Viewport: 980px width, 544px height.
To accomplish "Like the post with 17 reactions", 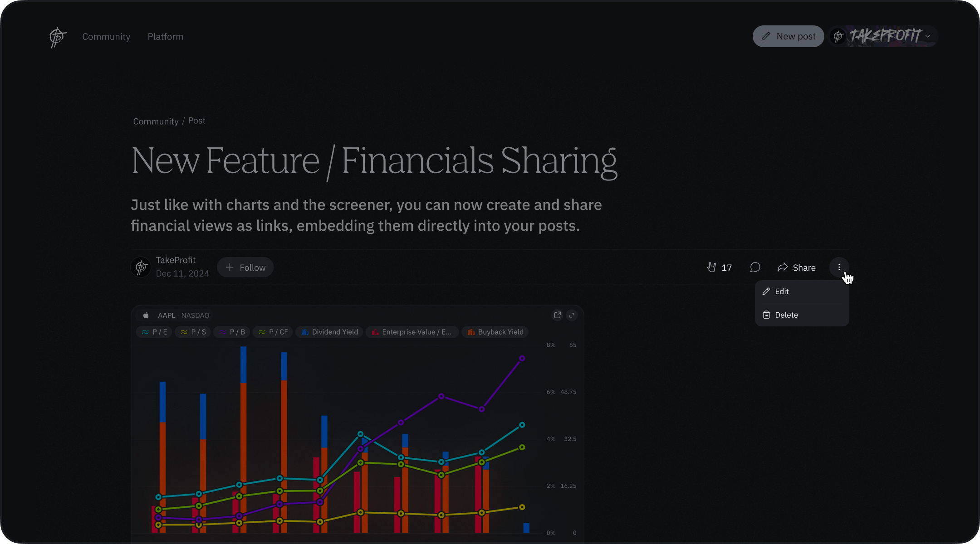I will (x=719, y=267).
